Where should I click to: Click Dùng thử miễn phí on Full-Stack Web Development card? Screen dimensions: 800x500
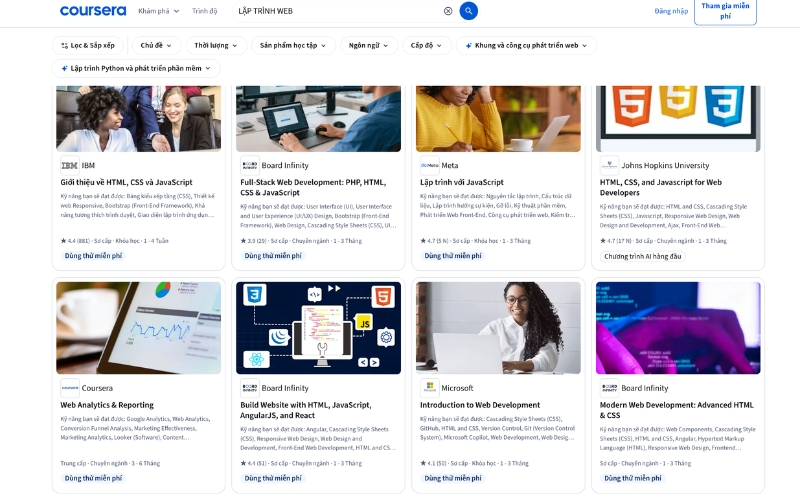tap(273, 256)
